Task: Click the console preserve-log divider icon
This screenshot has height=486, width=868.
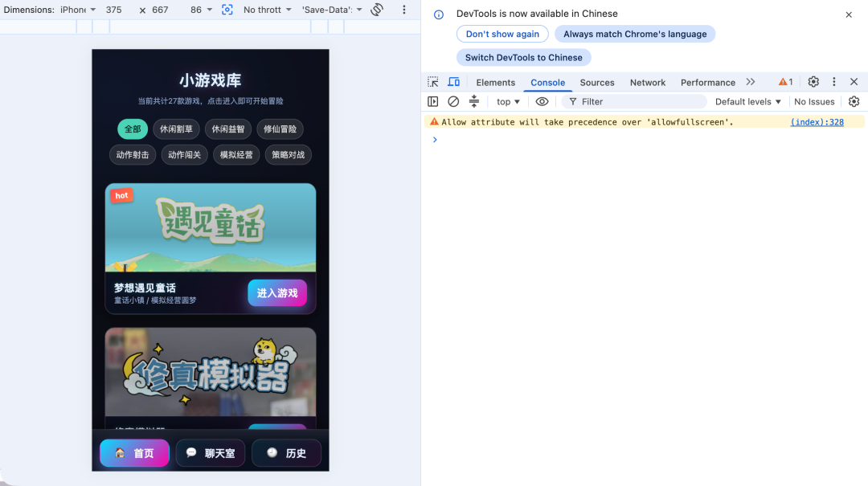Action: pyautogui.click(x=474, y=101)
